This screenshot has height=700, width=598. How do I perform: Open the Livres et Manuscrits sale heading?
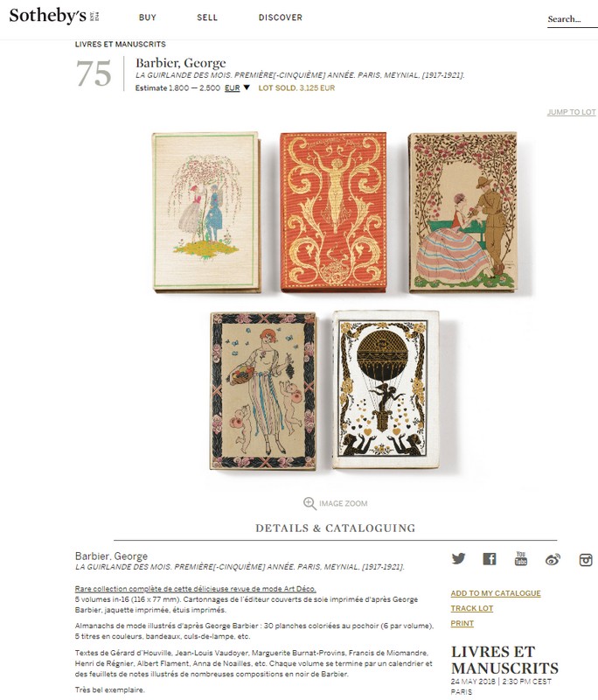(x=504, y=660)
